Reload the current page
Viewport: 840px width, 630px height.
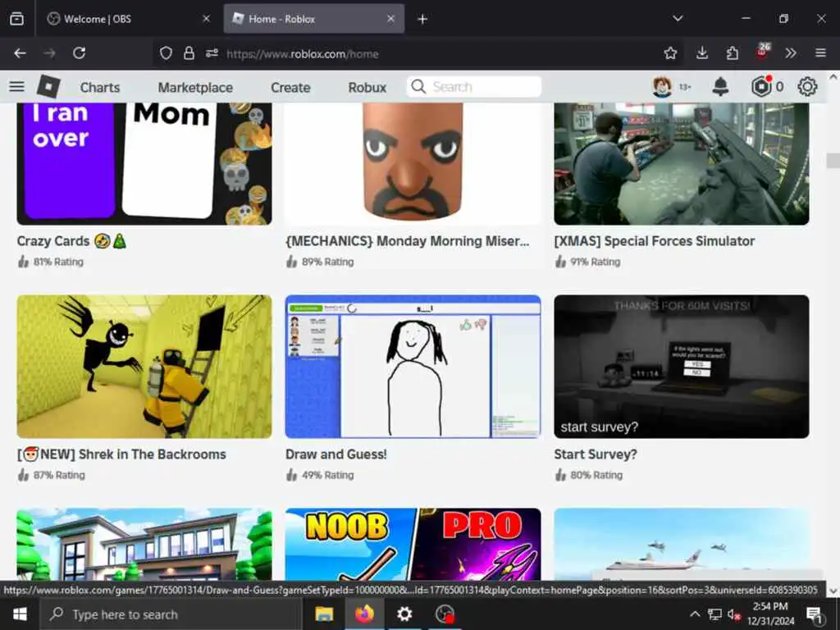point(80,53)
